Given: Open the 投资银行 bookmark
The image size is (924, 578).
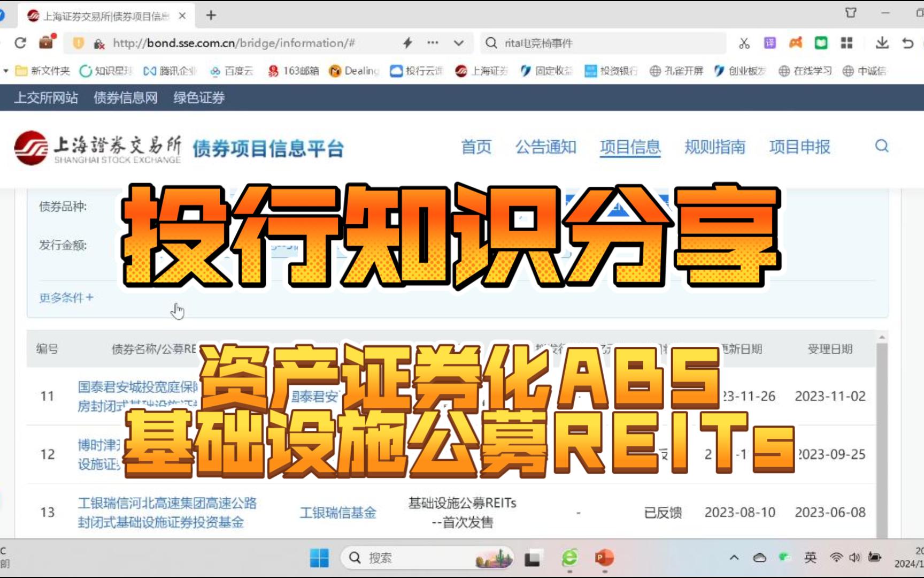Looking at the screenshot, I should 611,71.
